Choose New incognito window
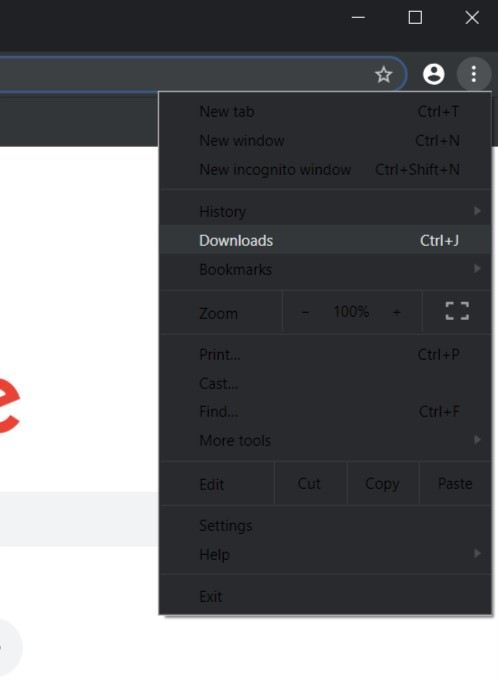The width and height of the screenshot is (498, 687). 325,169
